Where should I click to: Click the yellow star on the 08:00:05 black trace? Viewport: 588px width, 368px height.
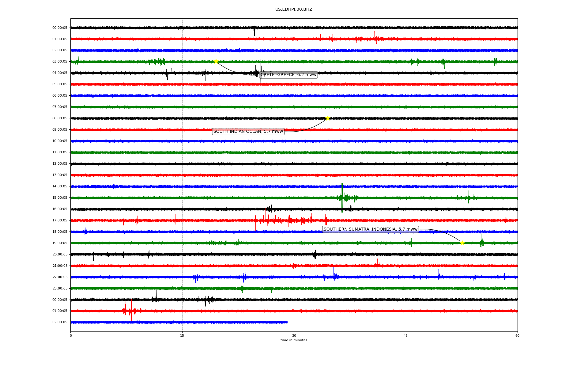click(328, 118)
